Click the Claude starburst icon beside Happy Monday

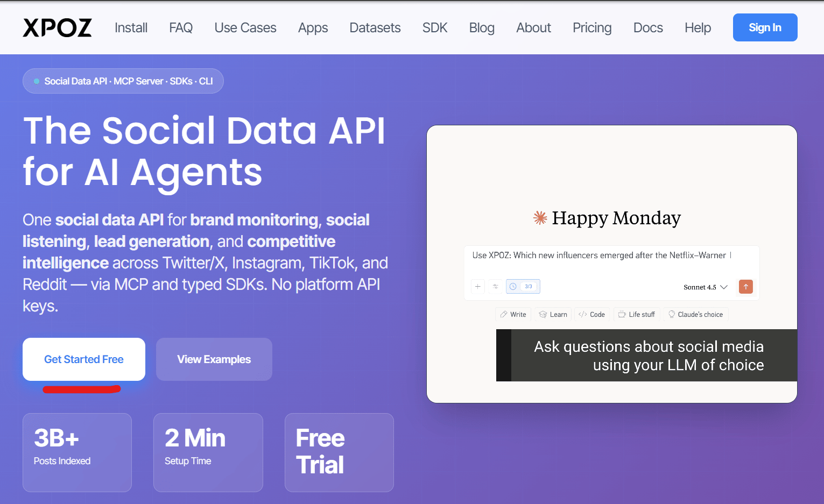[540, 218]
